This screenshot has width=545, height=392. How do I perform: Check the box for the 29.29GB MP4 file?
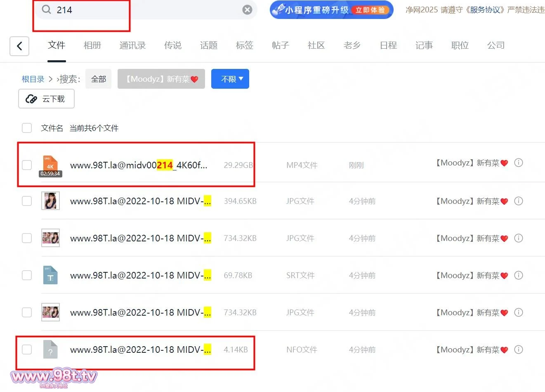[x=27, y=165]
